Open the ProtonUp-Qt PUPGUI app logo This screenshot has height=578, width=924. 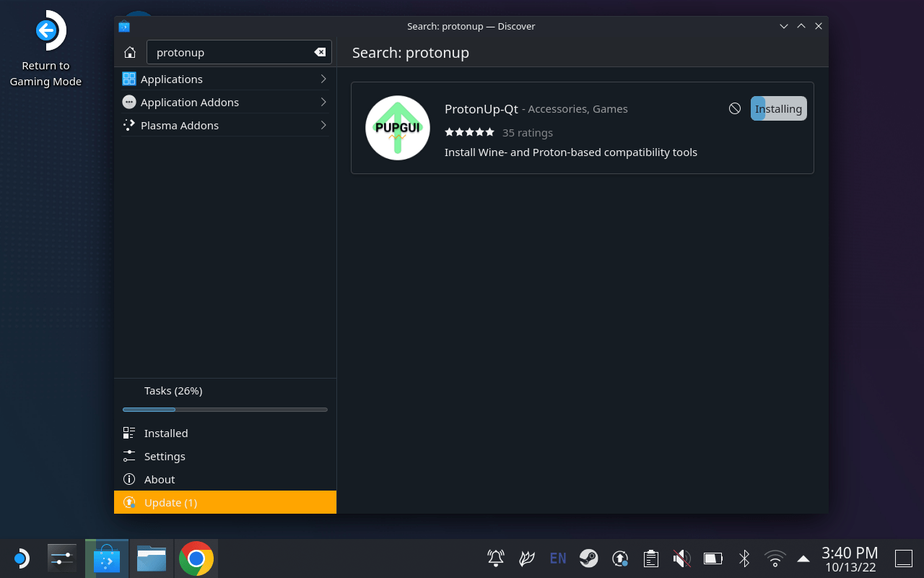[398, 128]
